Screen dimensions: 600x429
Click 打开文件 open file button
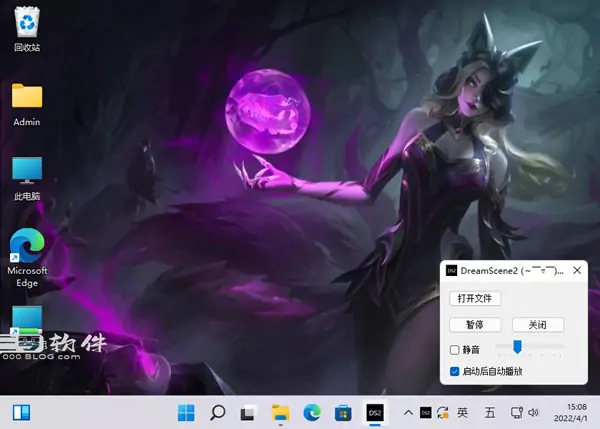point(475,299)
